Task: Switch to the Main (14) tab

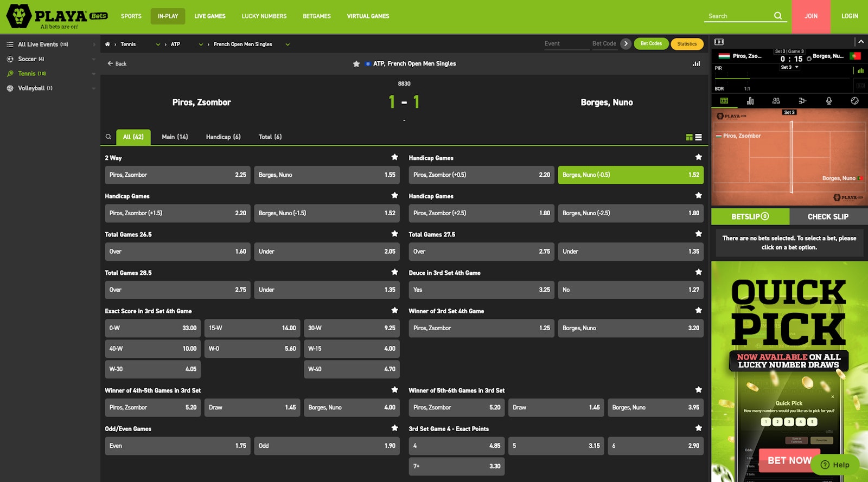Action: point(175,137)
